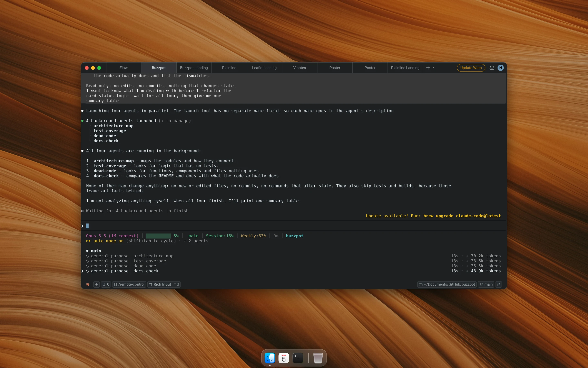Select the main agent row
This screenshot has width=588, height=368.
point(293,251)
